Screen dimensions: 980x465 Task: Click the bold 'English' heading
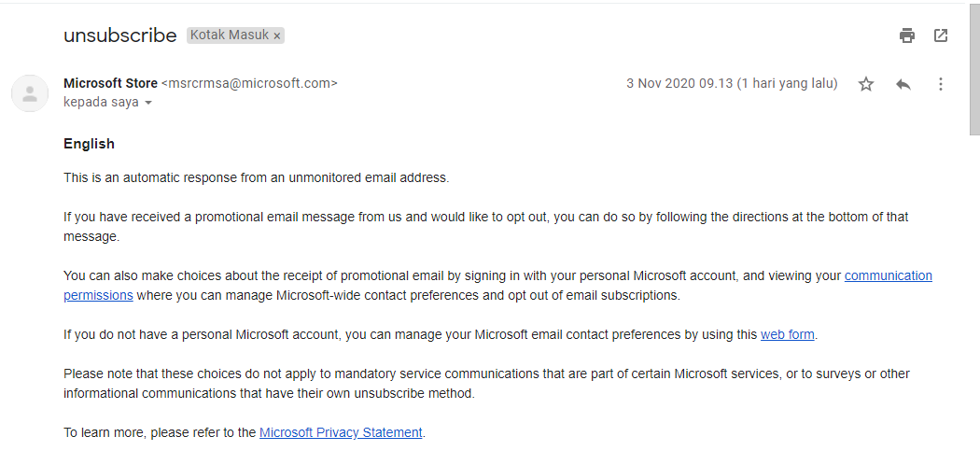click(x=89, y=144)
